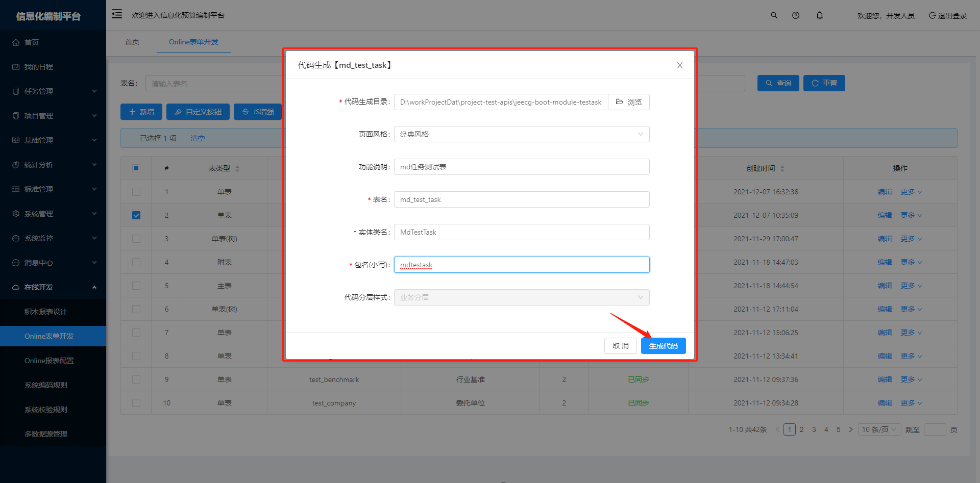Viewport: 980px width, 483px height.
Task: Switch to the Online表单开发 tab
Action: (x=193, y=42)
